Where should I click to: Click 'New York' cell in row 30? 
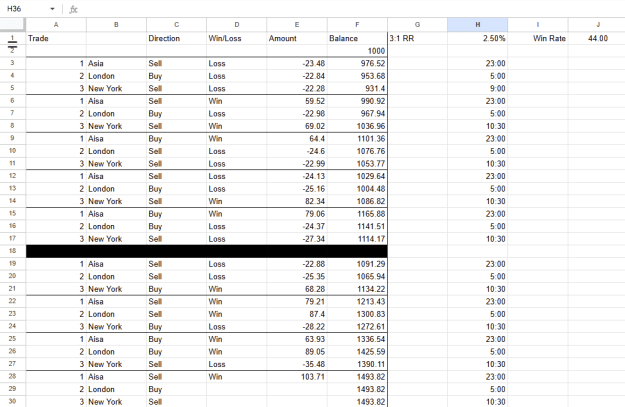click(x=116, y=401)
